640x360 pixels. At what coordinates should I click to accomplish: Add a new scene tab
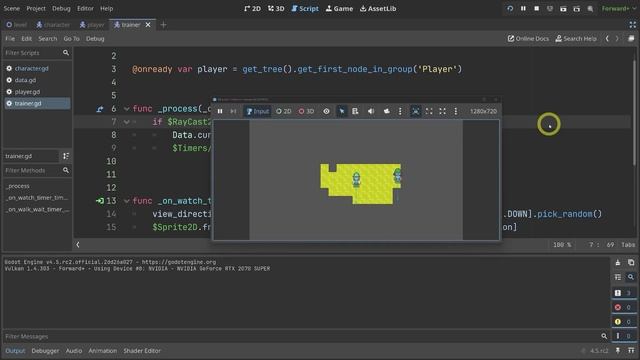pos(163,25)
